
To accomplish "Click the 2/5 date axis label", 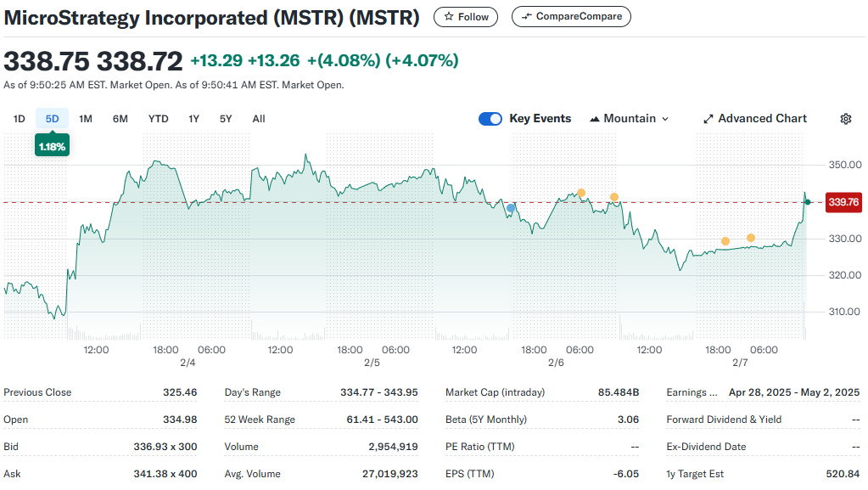I will (x=372, y=363).
